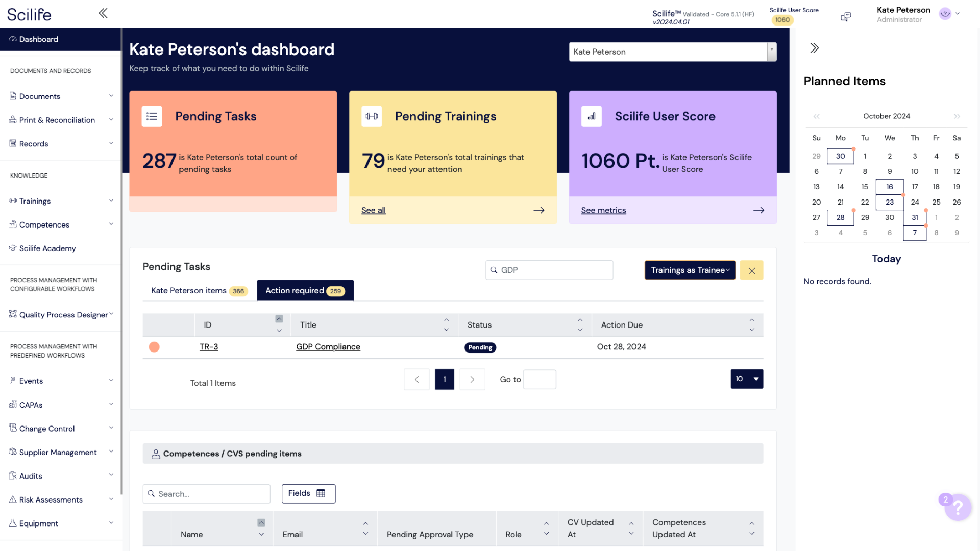The image size is (980, 551).
Task: Click the Pending Tasks list icon
Action: pos(152,116)
